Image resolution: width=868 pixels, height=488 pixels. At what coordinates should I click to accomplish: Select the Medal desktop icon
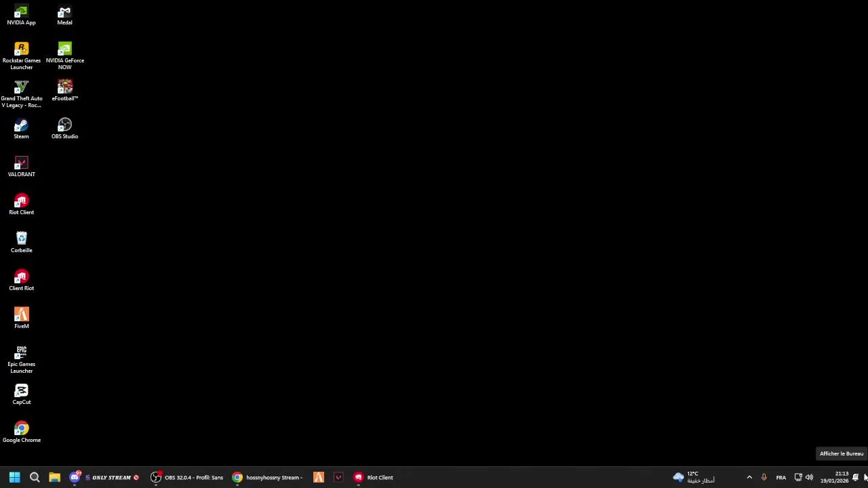pos(64,16)
